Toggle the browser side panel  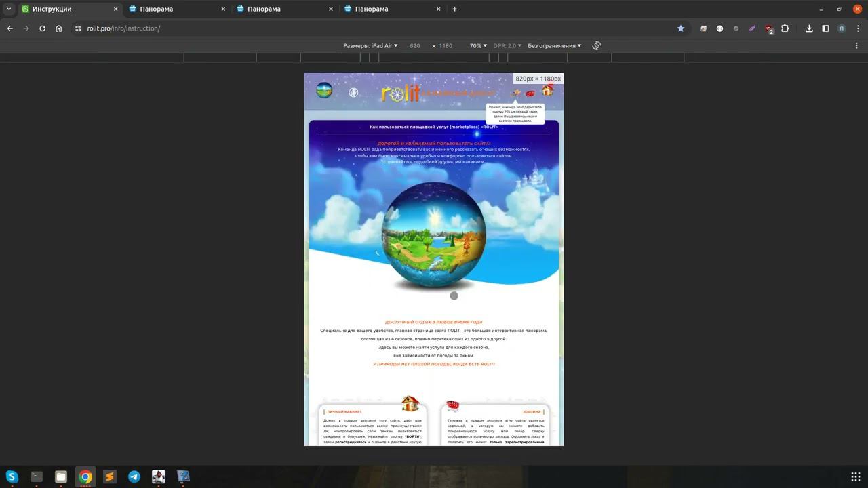coord(825,28)
